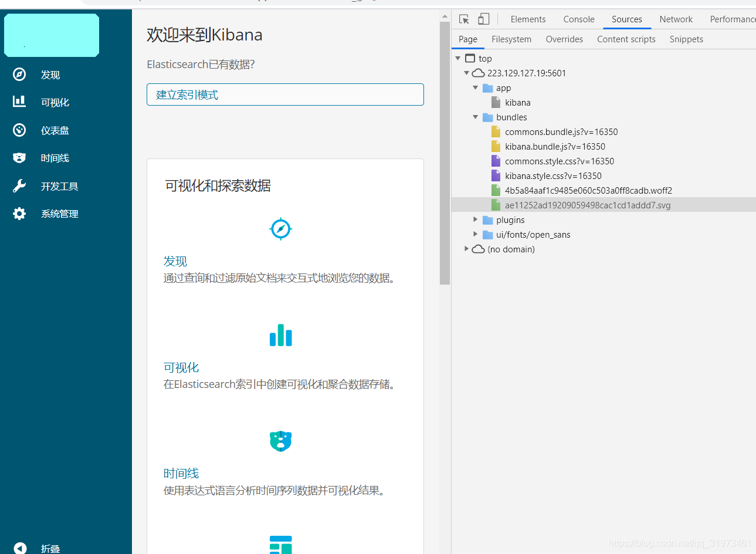756x554 pixels.
Task: Click sidebar 仪表盘 label
Action: coord(55,130)
